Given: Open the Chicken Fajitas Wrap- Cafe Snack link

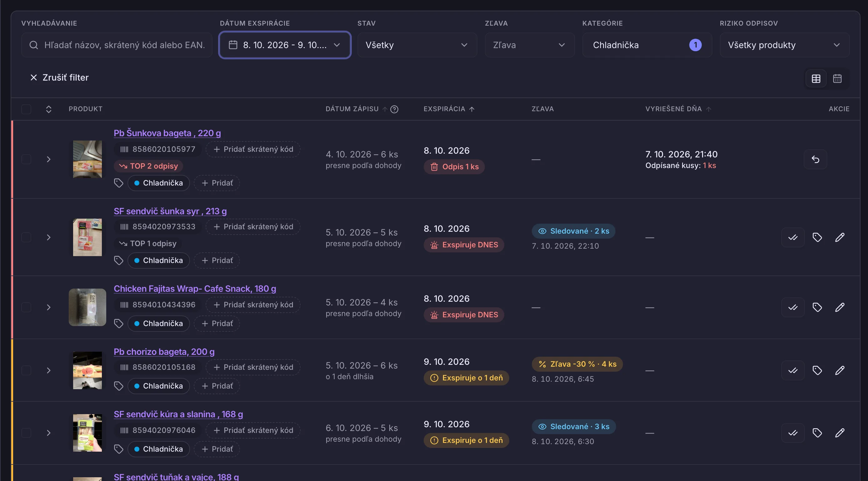Looking at the screenshot, I should [x=195, y=289].
